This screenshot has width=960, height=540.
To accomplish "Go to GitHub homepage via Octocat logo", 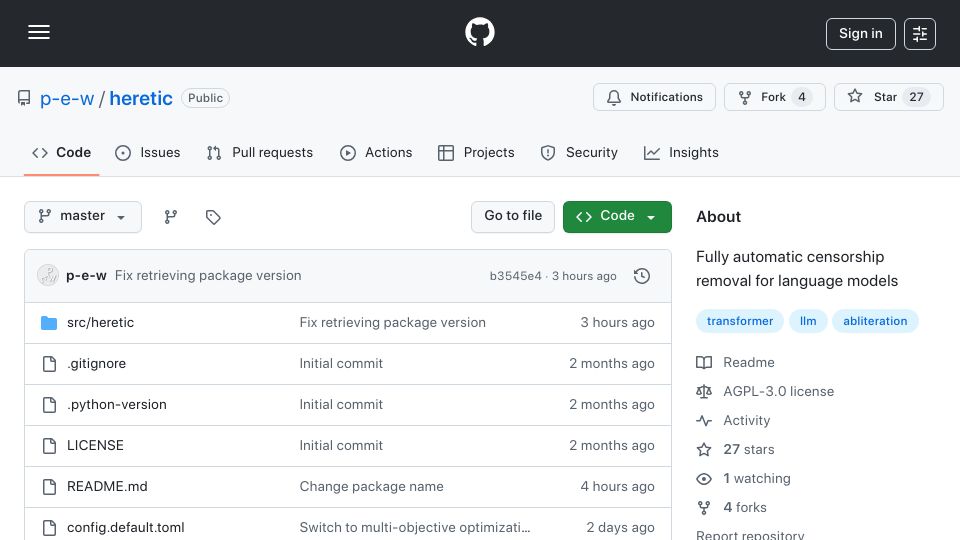I will pyautogui.click(x=479, y=32).
